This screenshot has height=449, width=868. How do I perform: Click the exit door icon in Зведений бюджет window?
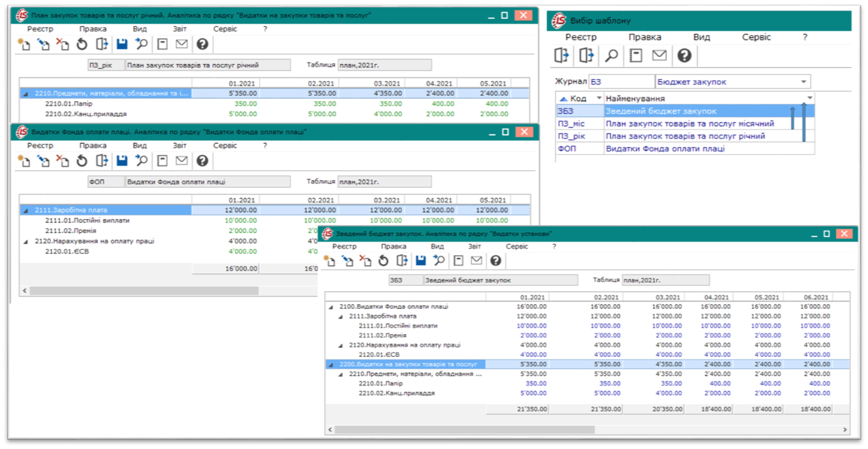[x=402, y=261]
